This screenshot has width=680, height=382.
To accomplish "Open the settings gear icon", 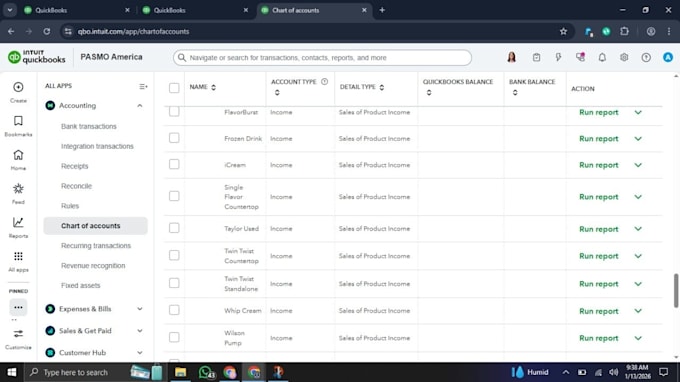I will point(624,57).
